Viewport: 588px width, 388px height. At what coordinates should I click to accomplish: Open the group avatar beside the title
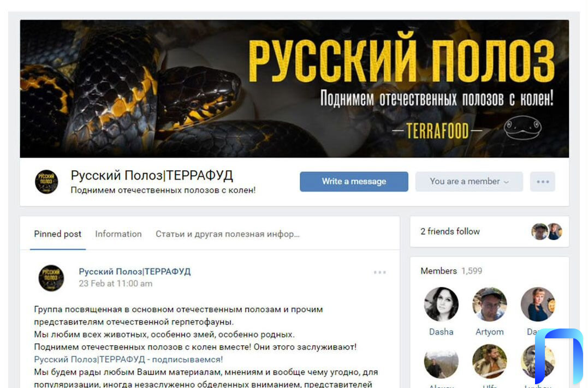point(46,182)
